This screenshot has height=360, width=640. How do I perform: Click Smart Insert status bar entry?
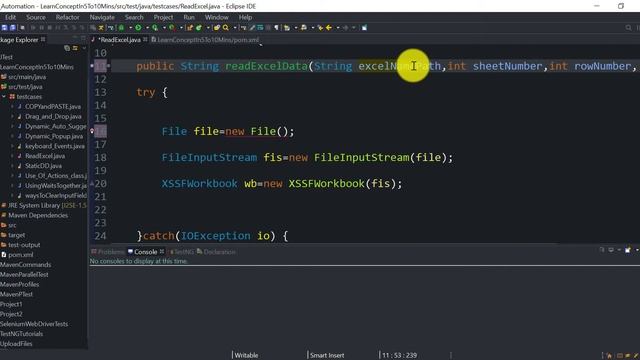(327, 355)
